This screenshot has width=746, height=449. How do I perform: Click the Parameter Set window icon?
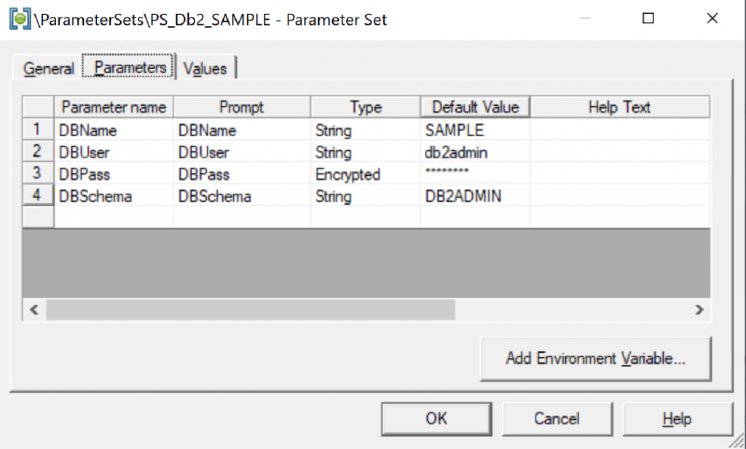click(20, 19)
